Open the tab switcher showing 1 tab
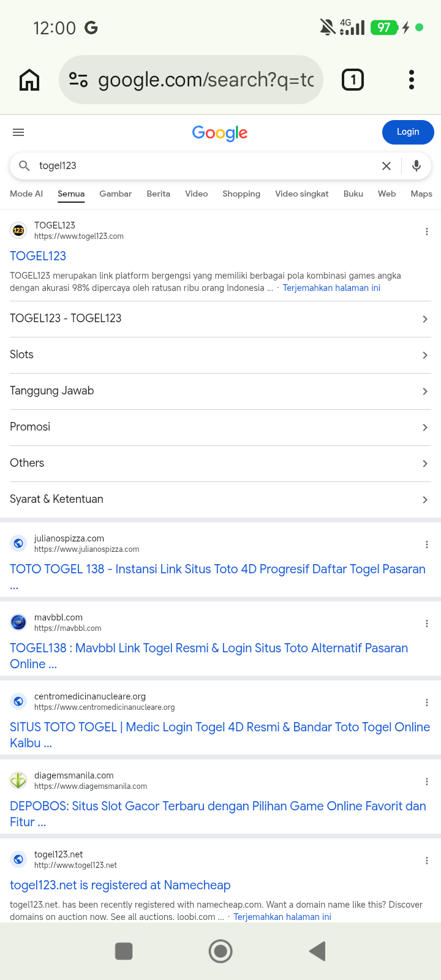This screenshot has height=980, width=441. click(x=352, y=80)
